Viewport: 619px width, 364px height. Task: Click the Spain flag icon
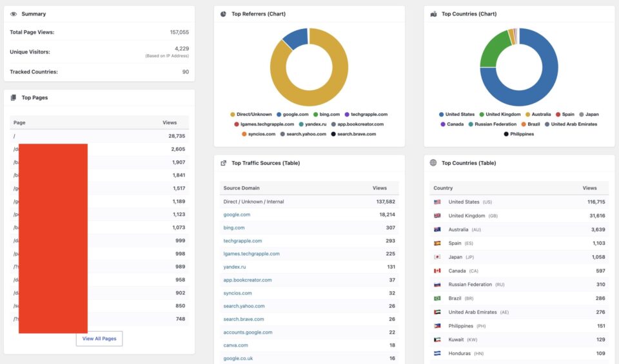point(437,244)
